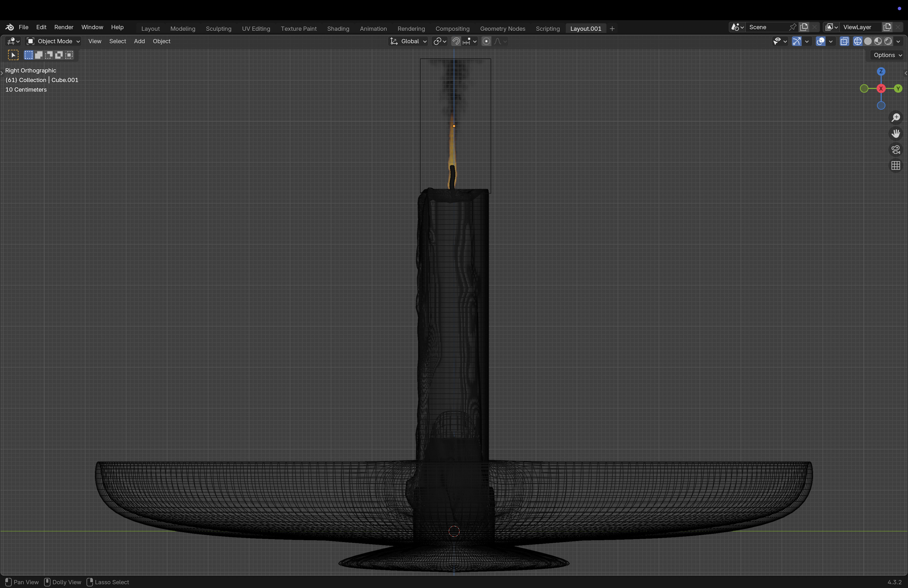Toggle the camera view icon
This screenshot has width=908, height=588.
pyautogui.click(x=896, y=150)
